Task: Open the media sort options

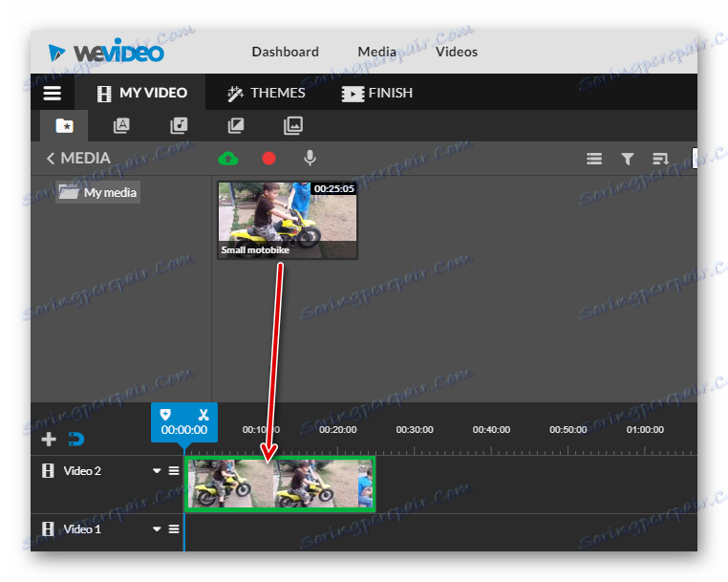Action: 660,159
